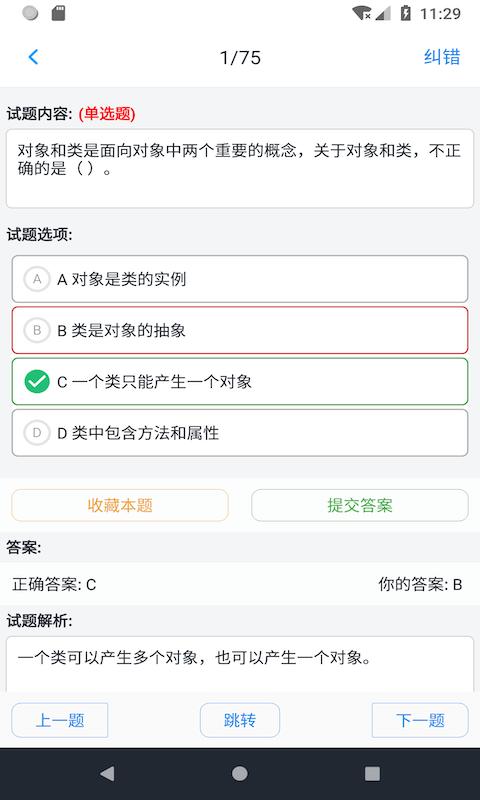Click the 收藏本题 favorite button

(120, 505)
